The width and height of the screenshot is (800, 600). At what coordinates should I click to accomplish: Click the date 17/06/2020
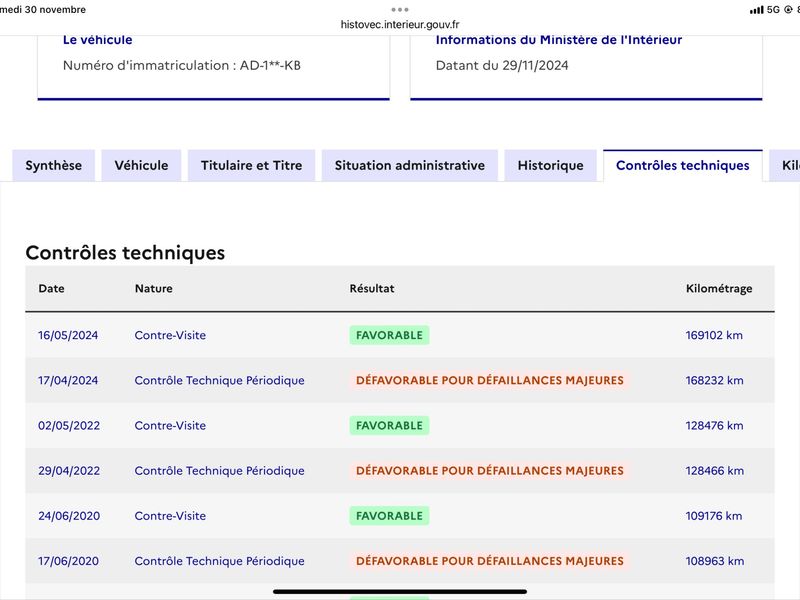click(x=68, y=561)
